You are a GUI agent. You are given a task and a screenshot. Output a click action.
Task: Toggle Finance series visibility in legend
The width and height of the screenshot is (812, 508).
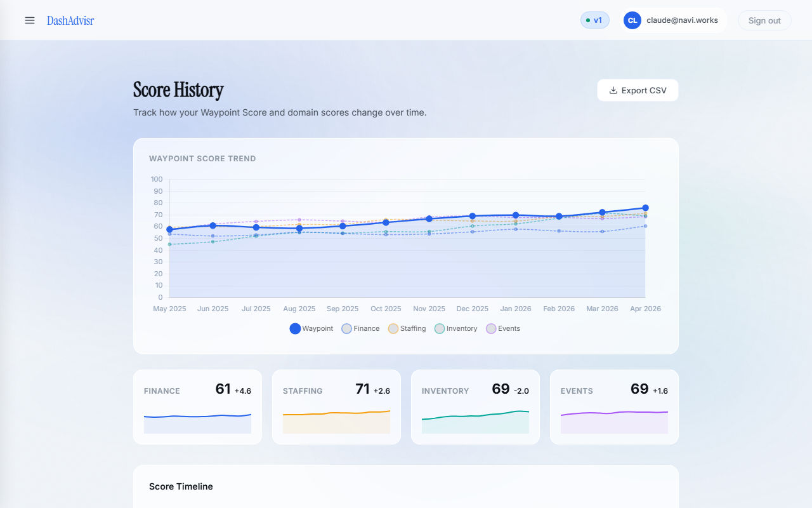[360, 328]
